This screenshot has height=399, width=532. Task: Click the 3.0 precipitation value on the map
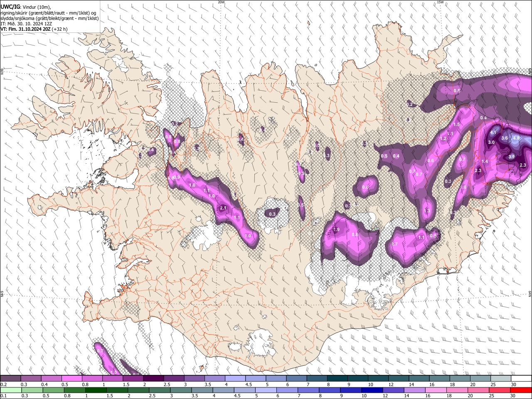coord(491,142)
